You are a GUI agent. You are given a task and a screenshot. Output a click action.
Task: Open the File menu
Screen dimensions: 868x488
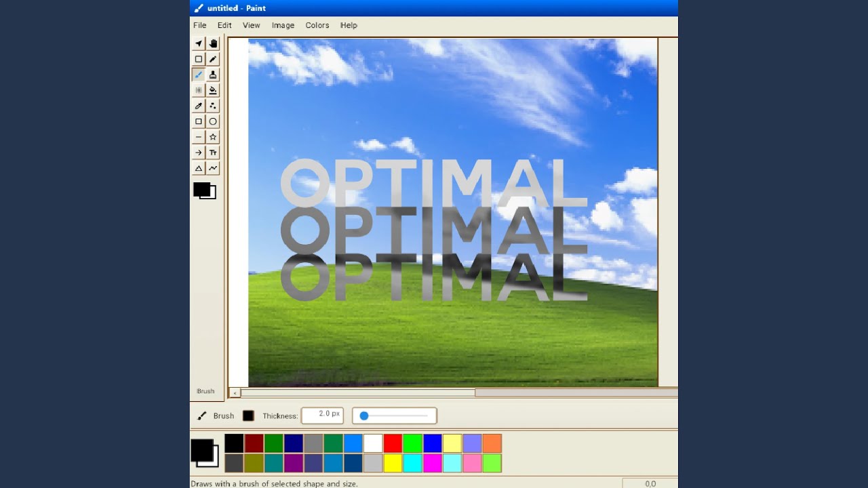point(199,25)
